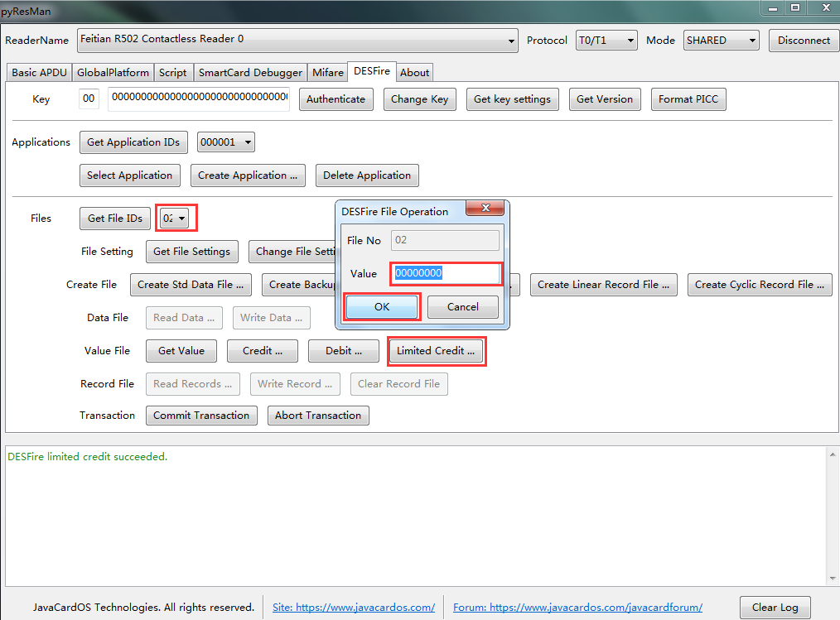This screenshot has width=840, height=620.
Task: Expand the application ID 000001 dropdown
Action: pos(225,142)
